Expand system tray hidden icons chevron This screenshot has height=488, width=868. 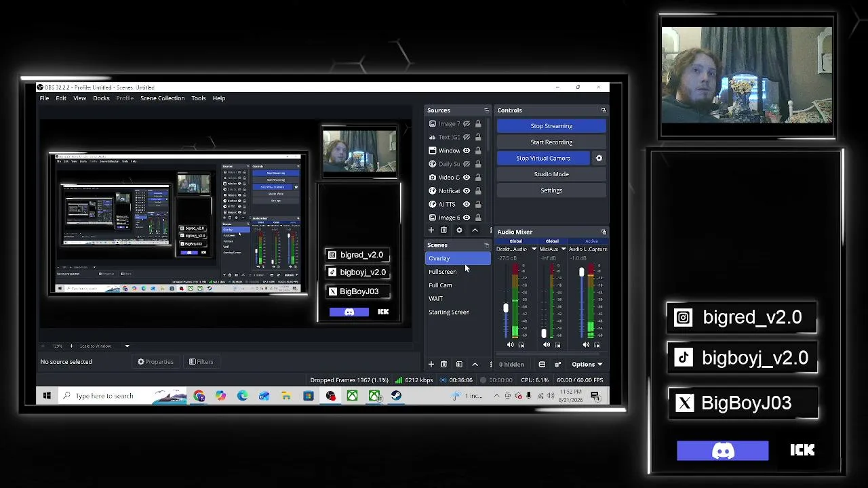pyautogui.click(x=496, y=396)
